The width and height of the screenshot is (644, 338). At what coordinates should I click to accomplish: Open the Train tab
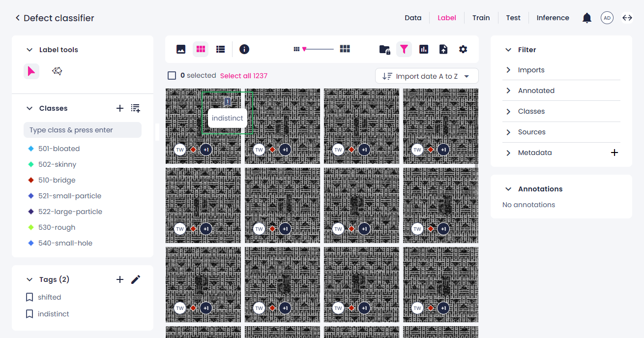481,18
